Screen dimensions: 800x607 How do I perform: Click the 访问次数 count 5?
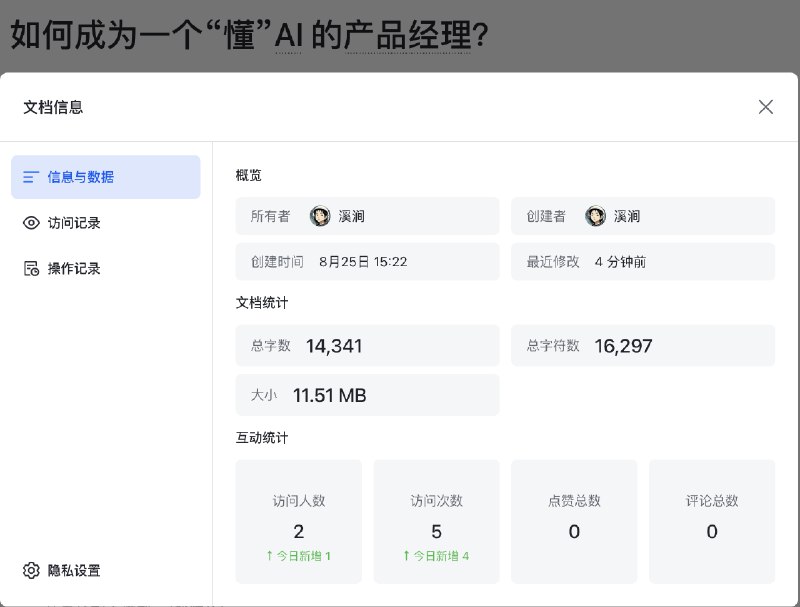click(436, 532)
